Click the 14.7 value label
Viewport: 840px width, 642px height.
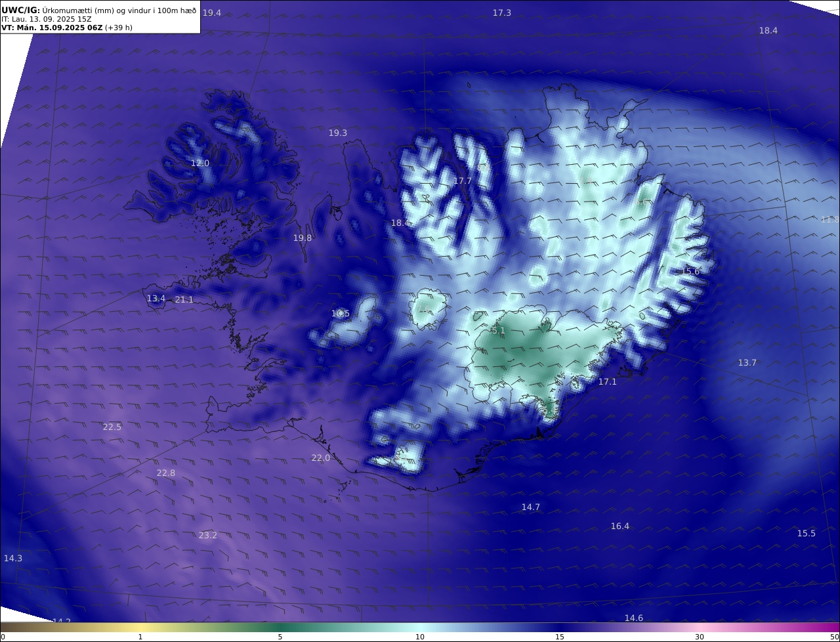point(531,507)
